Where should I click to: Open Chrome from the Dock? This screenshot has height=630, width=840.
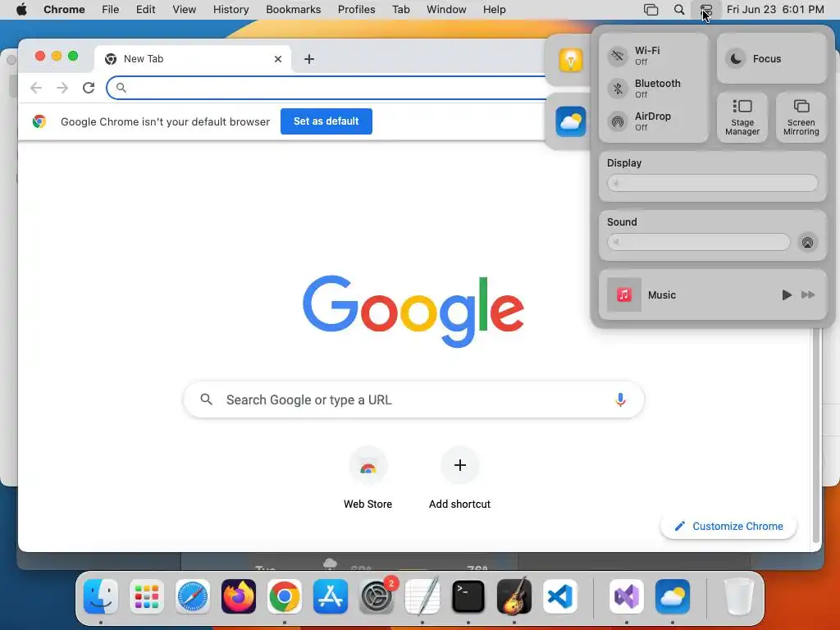(x=285, y=596)
